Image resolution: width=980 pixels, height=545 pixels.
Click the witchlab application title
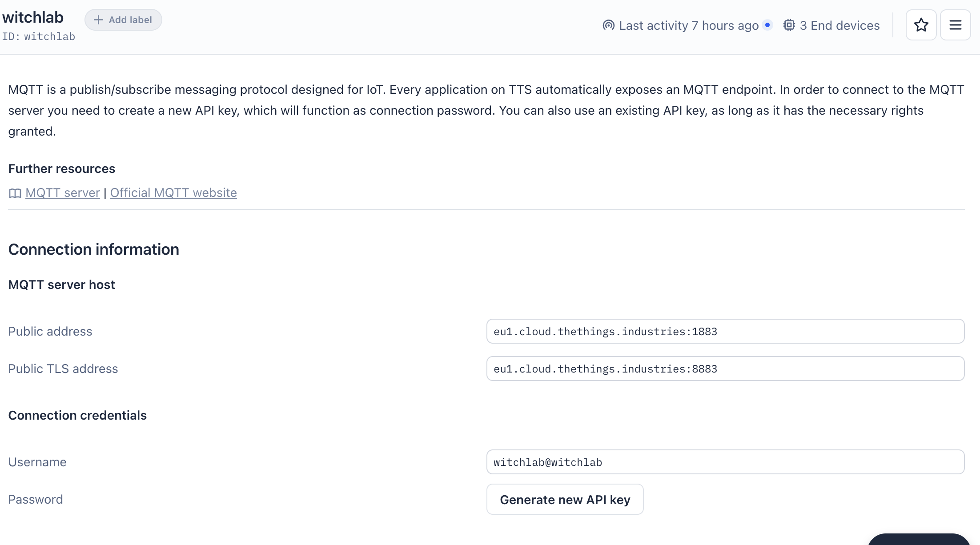(x=33, y=17)
